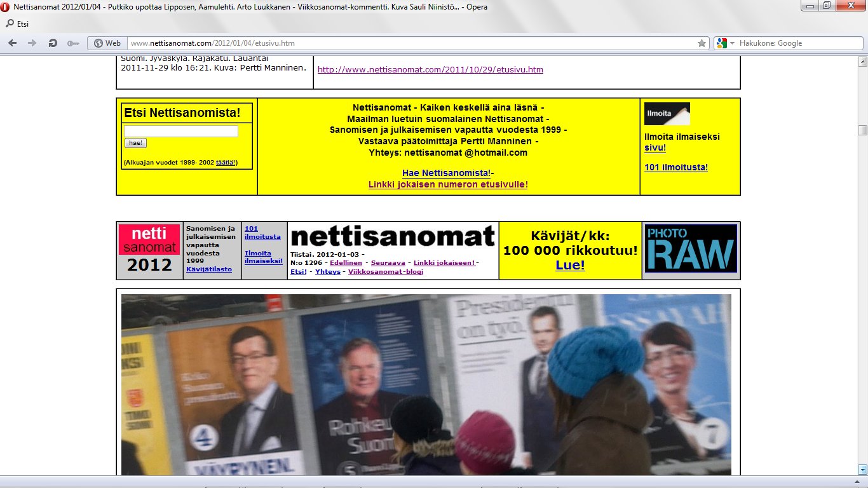The image size is (868, 488).
Task: Click the red netti sanomat logo
Action: [150, 240]
